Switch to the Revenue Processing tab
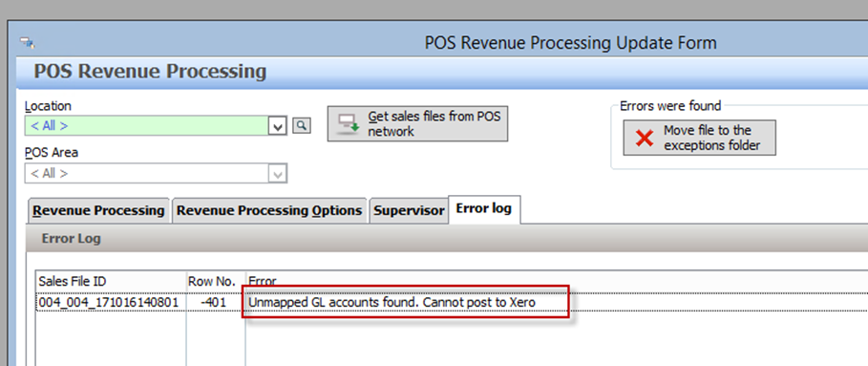Image resolution: width=868 pixels, height=366 pixels. click(98, 210)
